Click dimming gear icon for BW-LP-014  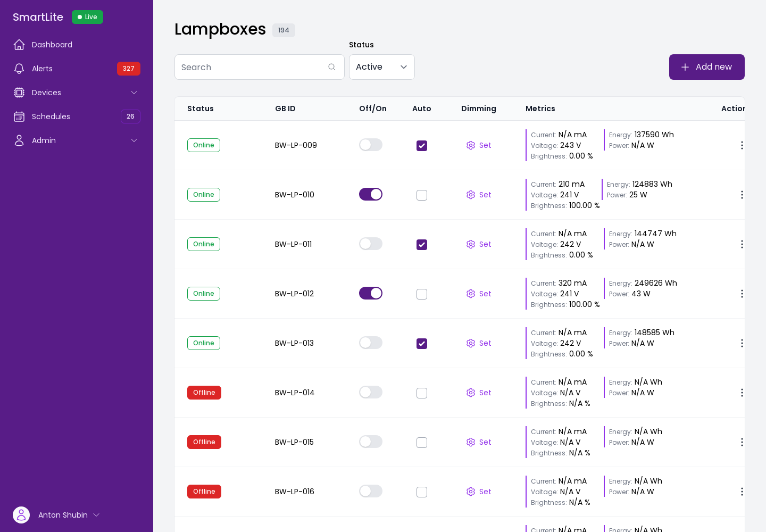click(471, 393)
